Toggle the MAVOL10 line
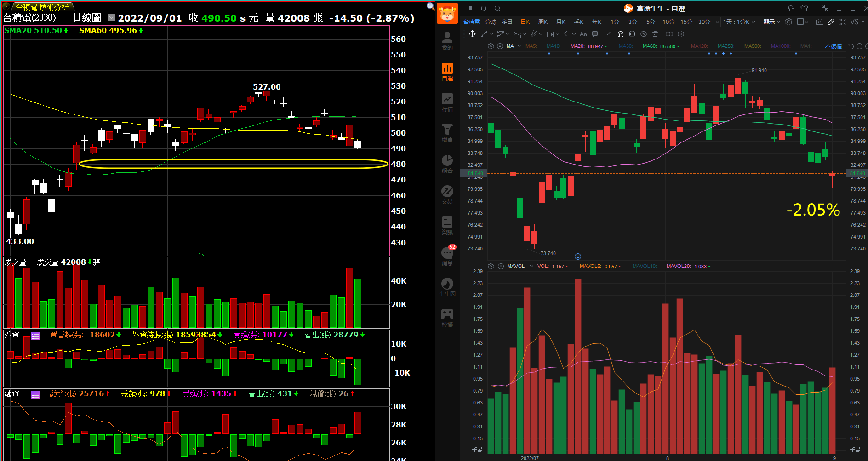The image size is (868, 461). (645, 266)
